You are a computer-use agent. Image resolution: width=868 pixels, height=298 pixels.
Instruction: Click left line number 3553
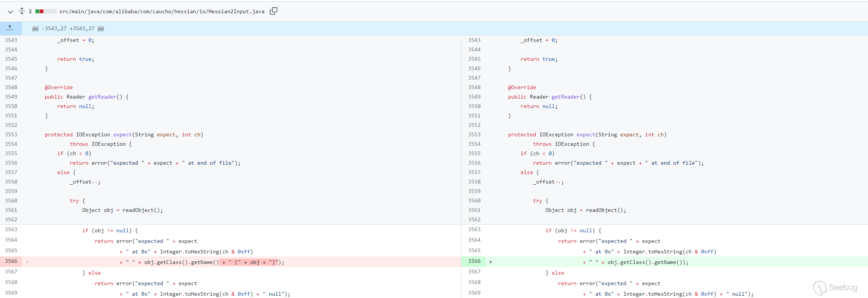click(x=11, y=135)
